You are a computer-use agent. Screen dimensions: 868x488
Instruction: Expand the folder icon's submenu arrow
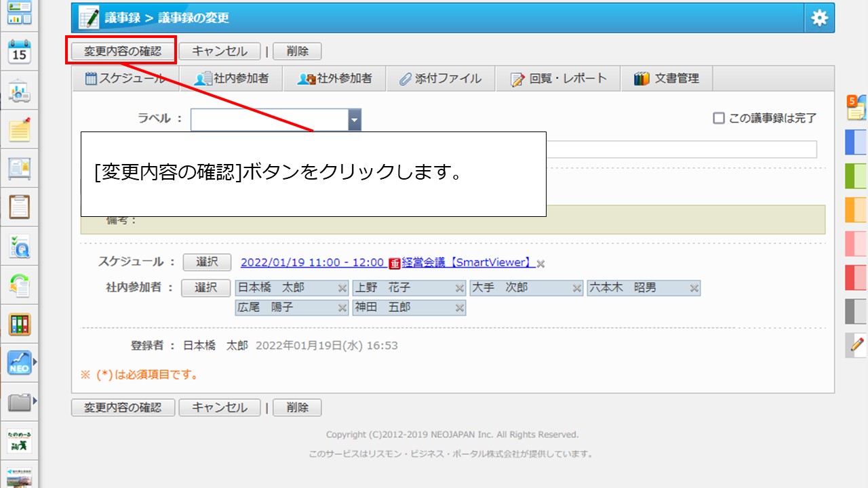coord(35,402)
